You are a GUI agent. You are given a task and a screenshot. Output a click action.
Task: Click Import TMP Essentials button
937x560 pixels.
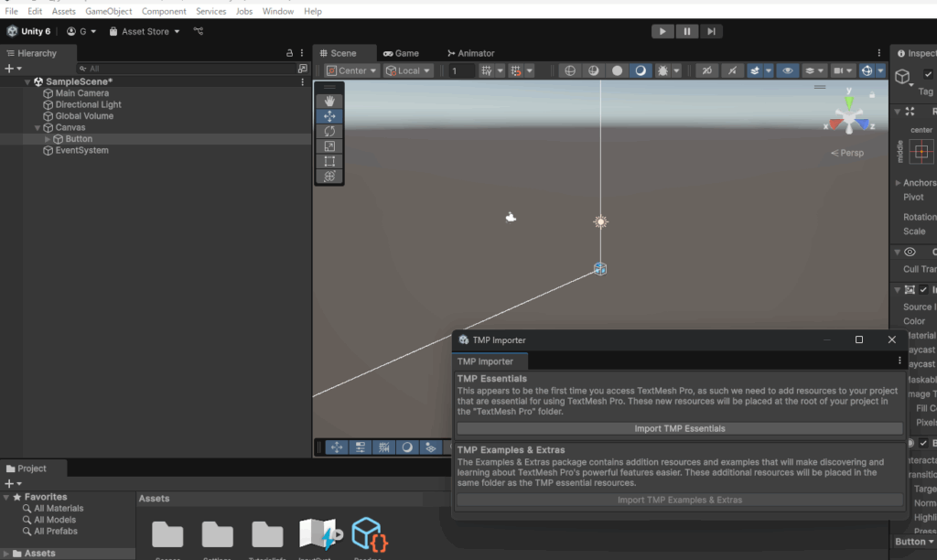point(680,428)
